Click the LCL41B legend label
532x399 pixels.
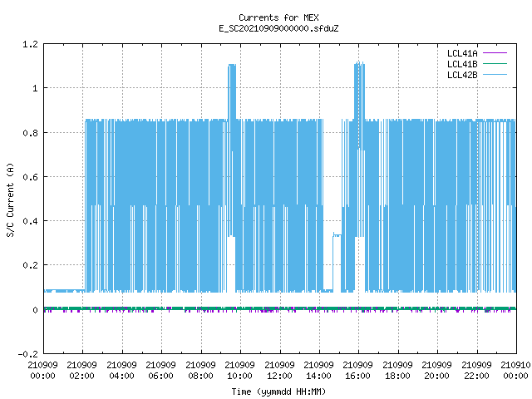[x=462, y=64]
